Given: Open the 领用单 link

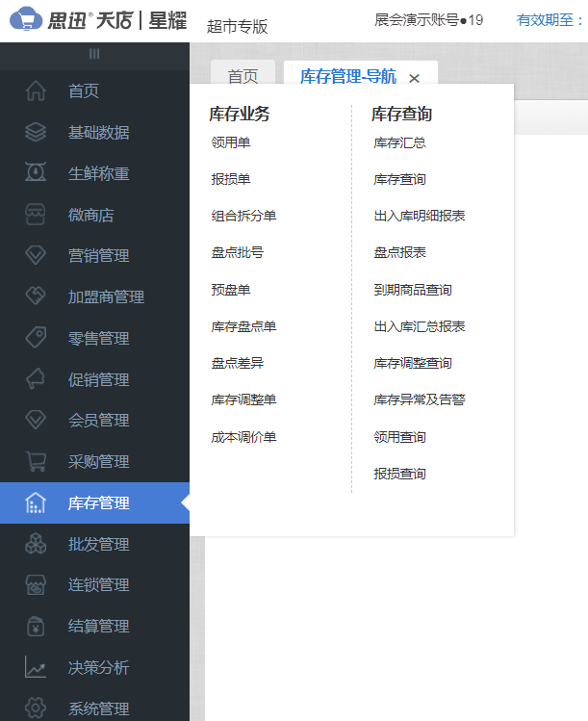Looking at the screenshot, I should click(231, 142).
